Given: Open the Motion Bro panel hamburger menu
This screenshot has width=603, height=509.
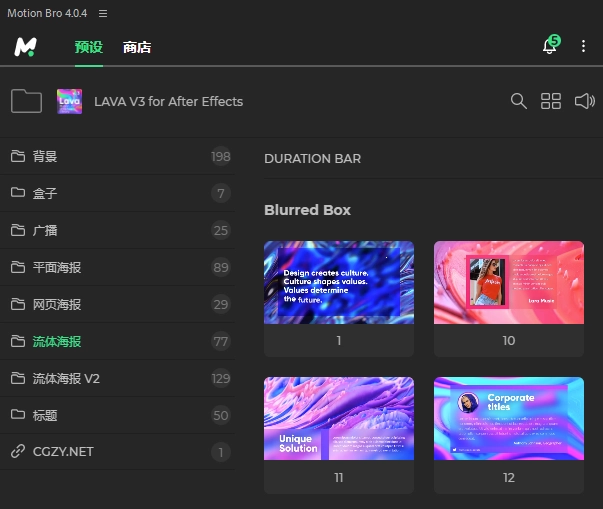Looking at the screenshot, I should [103, 13].
